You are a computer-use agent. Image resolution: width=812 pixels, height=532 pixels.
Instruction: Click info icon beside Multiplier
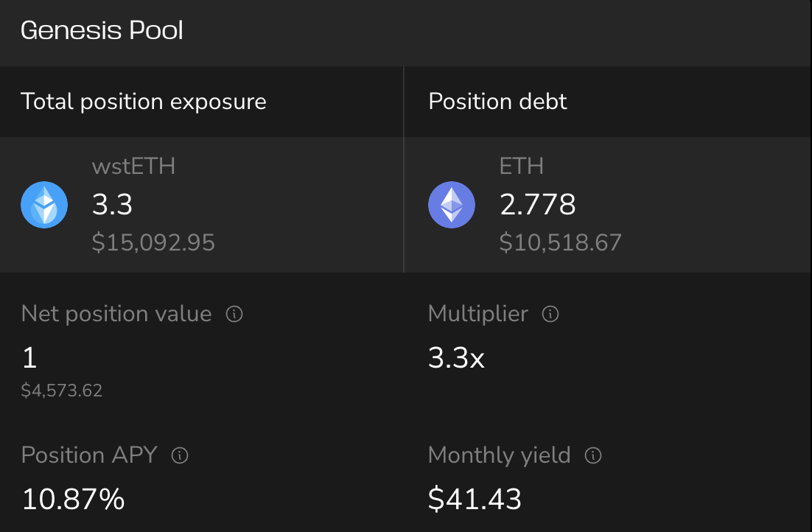pyautogui.click(x=550, y=315)
